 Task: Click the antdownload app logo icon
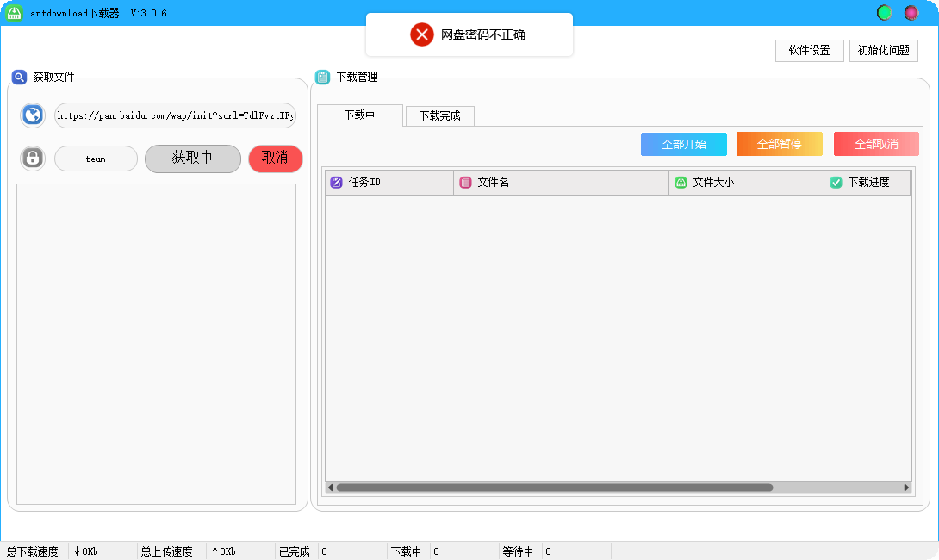tap(14, 13)
